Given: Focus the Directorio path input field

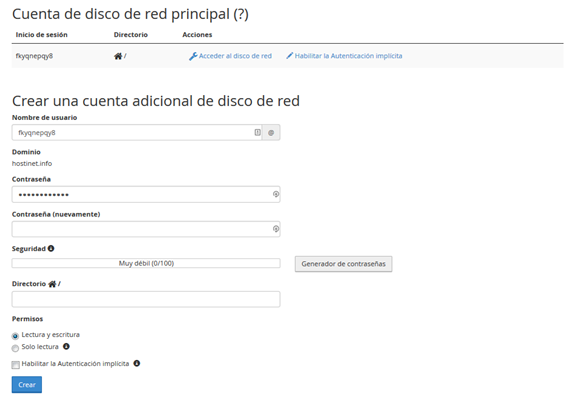Looking at the screenshot, I should pos(146,299).
